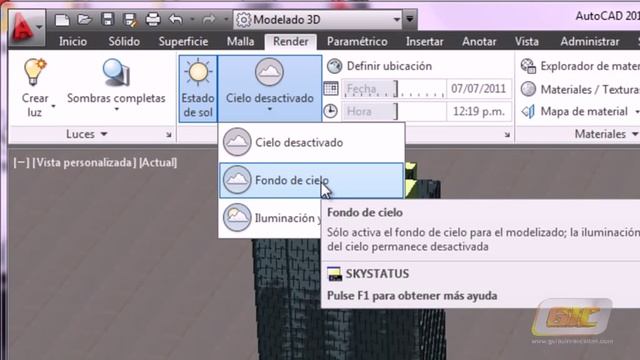Image resolution: width=640 pixels, height=360 pixels.
Task: Switch to the Inicio tab
Action: 73,41
